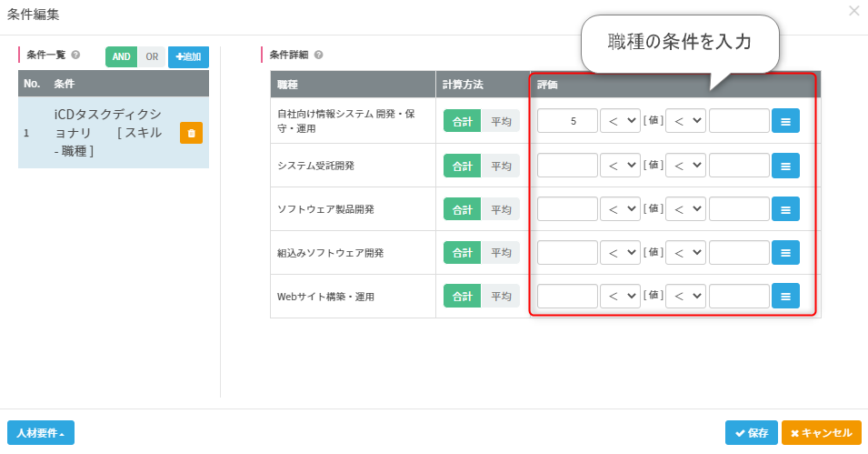Select 平均 for システム受託開発 row

[501, 166]
